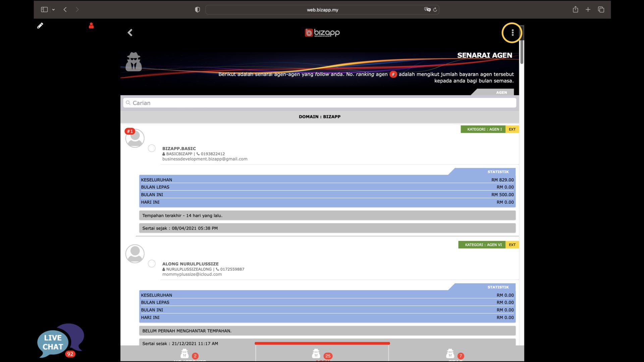Click first STATISTIK tab label

tap(498, 172)
